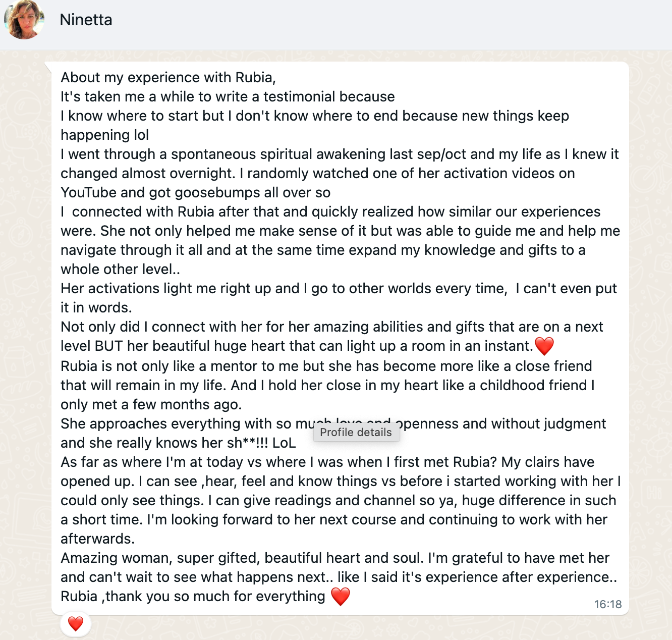
Task: Click the contact name Ninetta in header
Action: [86, 20]
